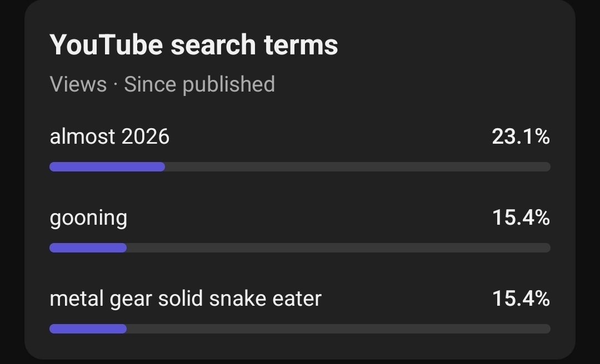Click the "Views" metric label

click(x=78, y=84)
